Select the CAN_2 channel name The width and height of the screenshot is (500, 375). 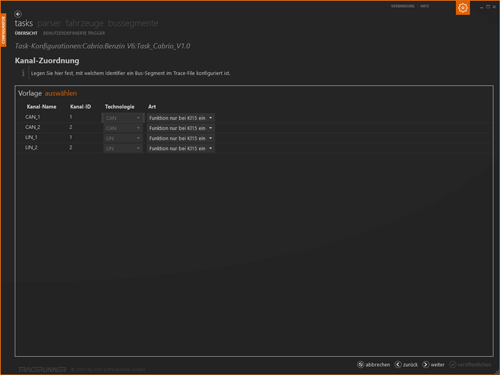[x=33, y=127]
